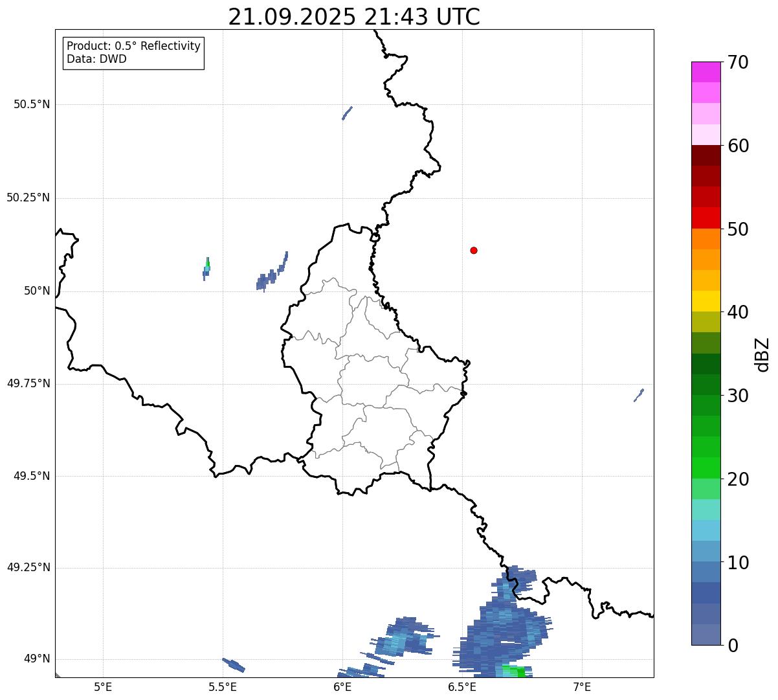Image resolution: width=778 pixels, height=700 pixels.
Task: Click the 'Product: 0.5° Reflectivity' label
Action: [x=134, y=47]
